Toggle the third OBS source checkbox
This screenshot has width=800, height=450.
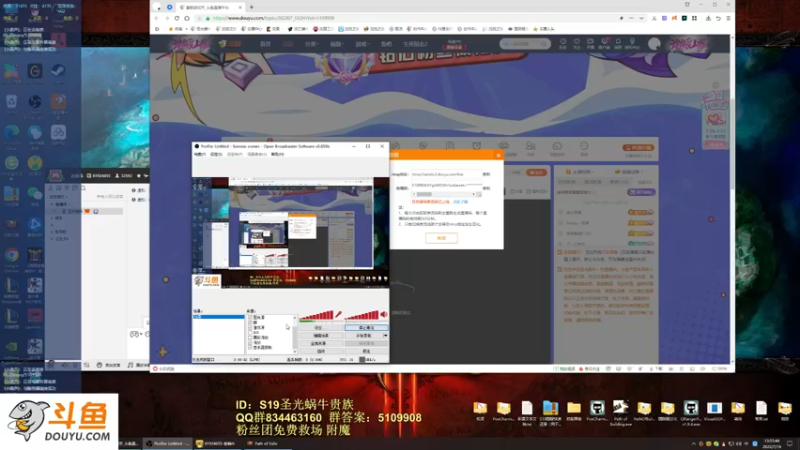(x=250, y=328)
